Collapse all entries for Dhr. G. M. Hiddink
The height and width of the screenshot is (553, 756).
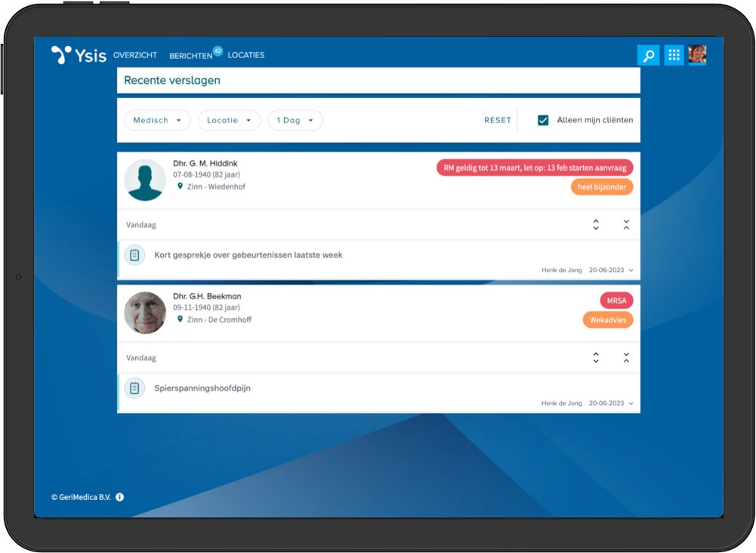[x=625, y=224]
